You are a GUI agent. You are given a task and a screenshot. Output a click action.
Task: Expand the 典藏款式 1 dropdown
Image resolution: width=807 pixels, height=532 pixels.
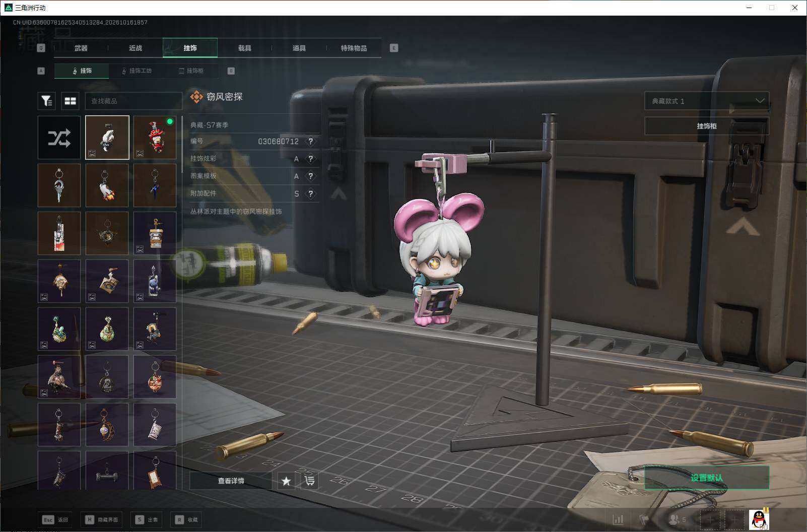[707, 101]
